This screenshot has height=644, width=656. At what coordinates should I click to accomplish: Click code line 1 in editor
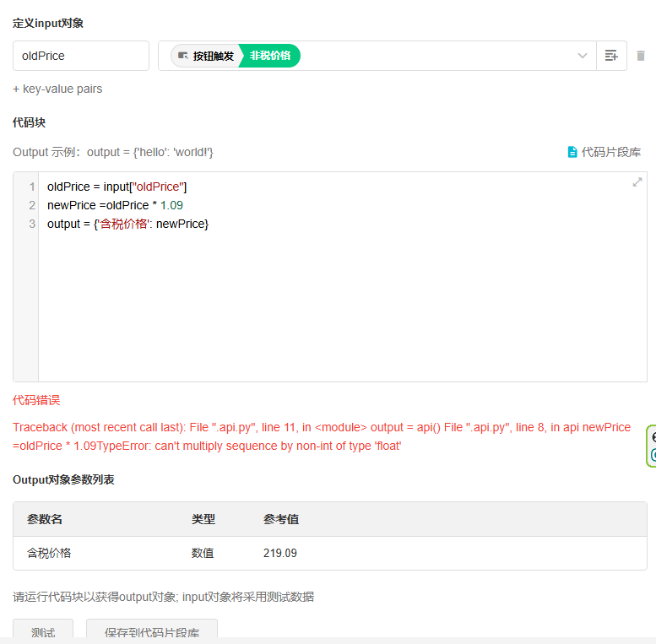117,187
